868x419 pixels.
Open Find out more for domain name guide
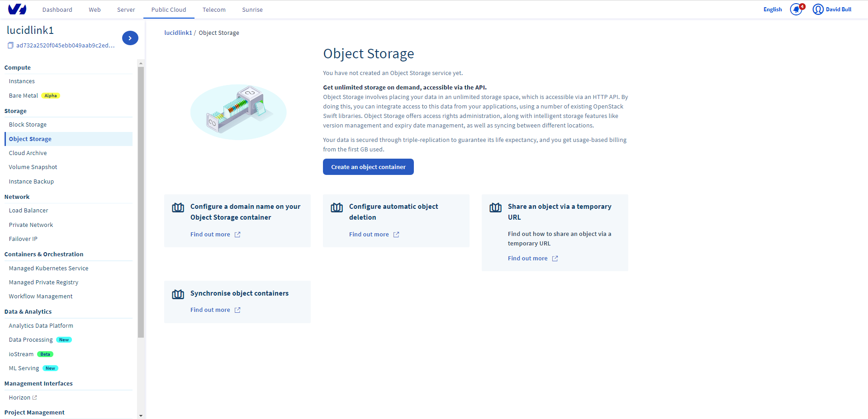[x=210, y=235]
